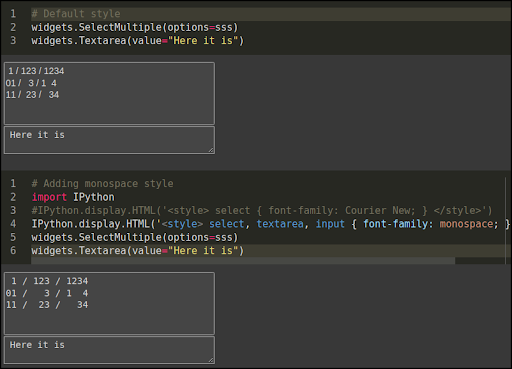
Task: Click into the monospace 'Here it is' textarea
Action: pos(109,350)
